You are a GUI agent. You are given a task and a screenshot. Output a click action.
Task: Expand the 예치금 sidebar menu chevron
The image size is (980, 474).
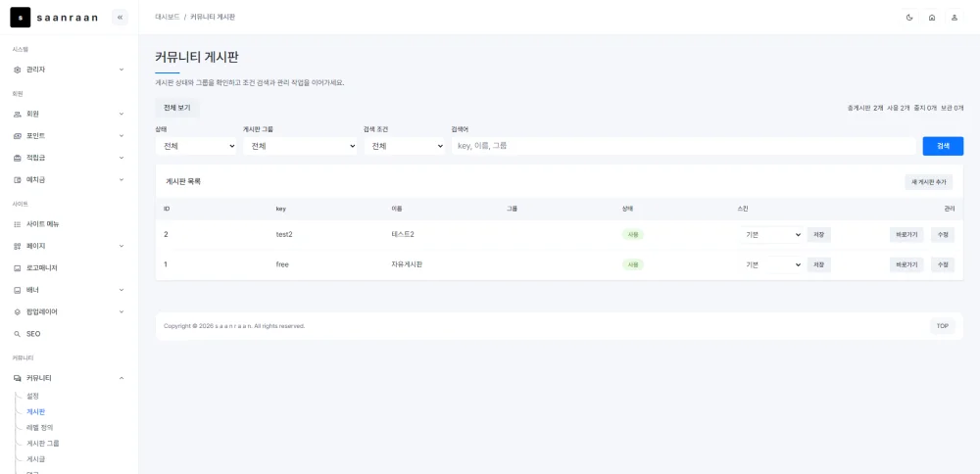coord(122,180)
